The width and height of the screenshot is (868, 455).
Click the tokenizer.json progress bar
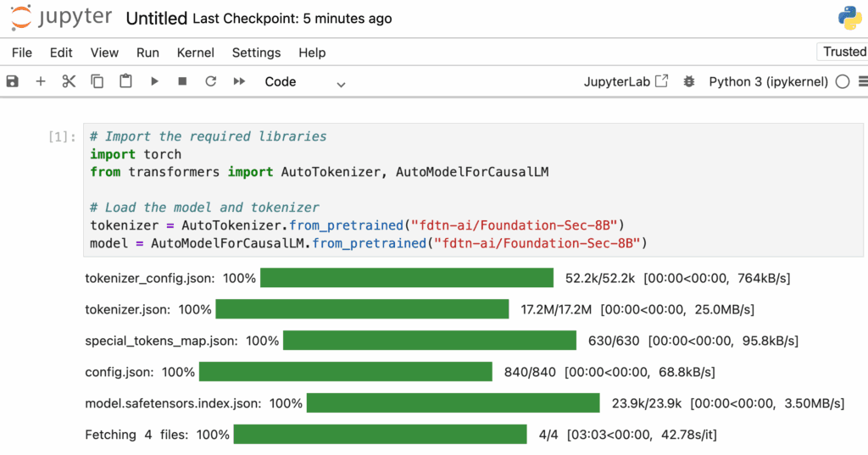[x=362, y=309]
